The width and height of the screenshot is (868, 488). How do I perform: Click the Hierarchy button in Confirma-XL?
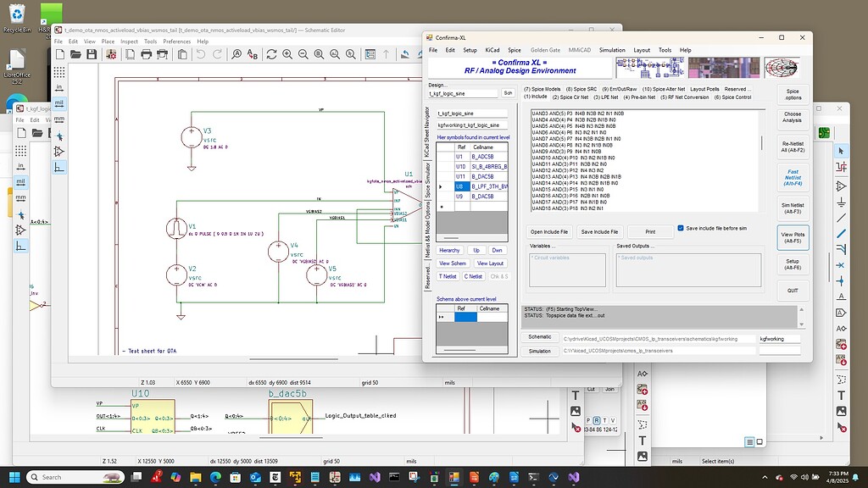coord(449,250)
